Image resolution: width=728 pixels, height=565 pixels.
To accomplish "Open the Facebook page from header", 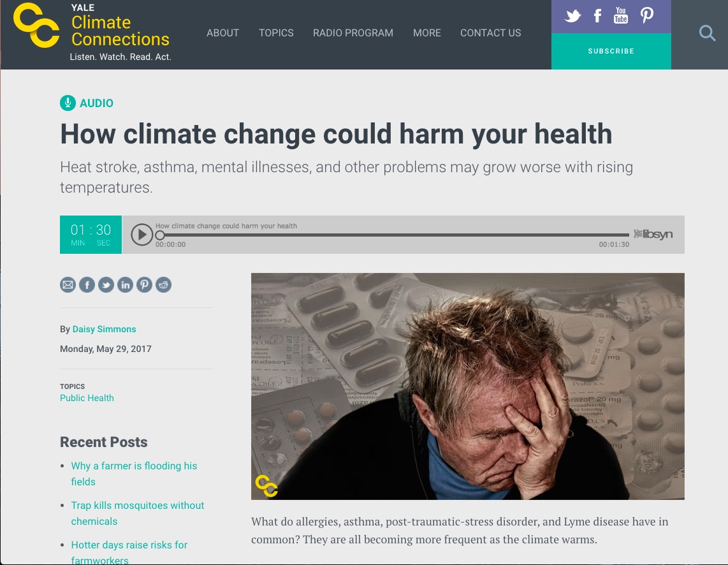I will tap(597, 16).
